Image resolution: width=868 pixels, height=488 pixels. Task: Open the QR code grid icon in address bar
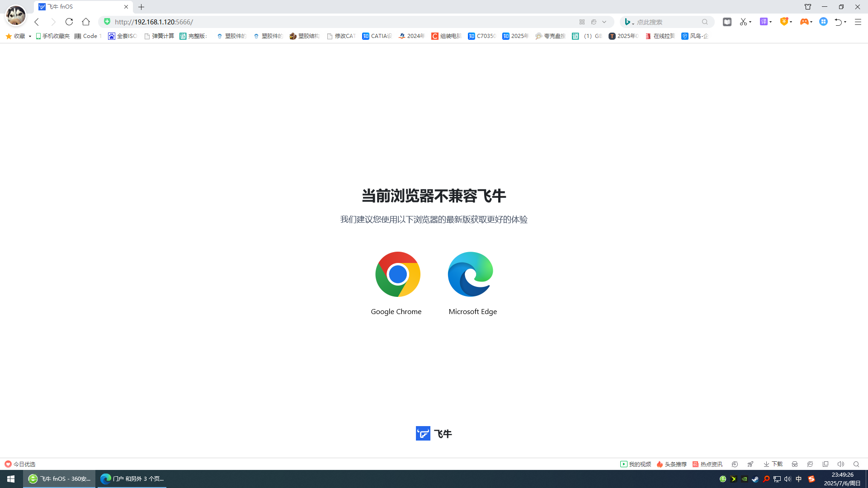coord(582,22)
